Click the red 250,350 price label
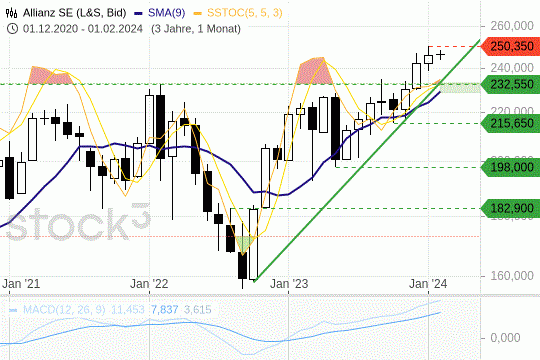Screen dimensions: 540x360 pyautogui.click(x=511, y=46)
